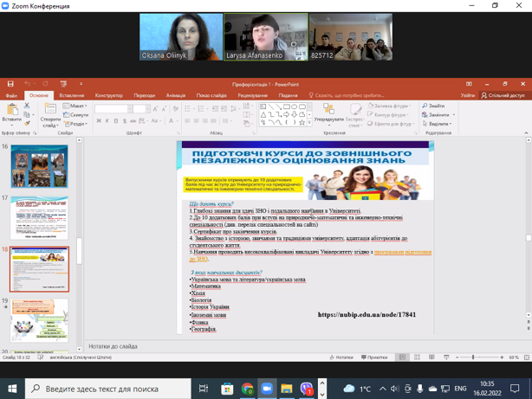
Task: Open Google Chrome from the taskbar
Action: (x=247, y=389)
